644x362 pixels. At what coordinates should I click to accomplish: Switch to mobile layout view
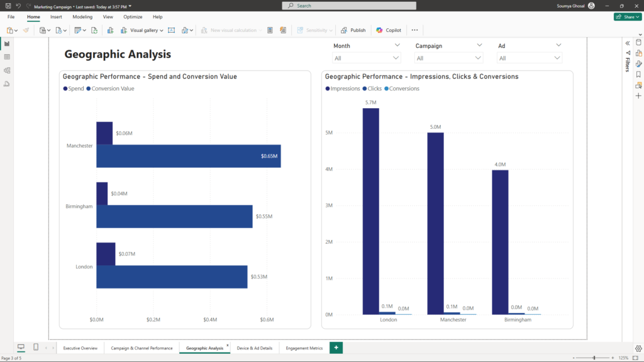tap(36, 348)
